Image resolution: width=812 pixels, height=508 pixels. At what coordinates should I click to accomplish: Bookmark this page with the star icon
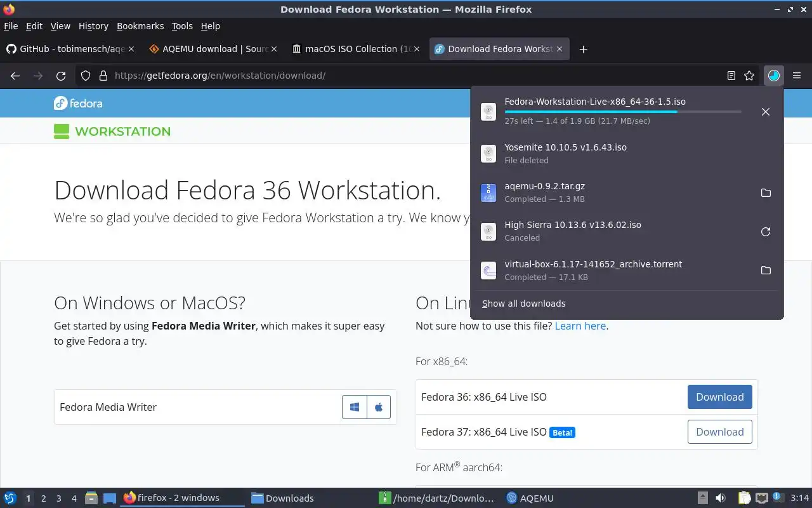749,76
